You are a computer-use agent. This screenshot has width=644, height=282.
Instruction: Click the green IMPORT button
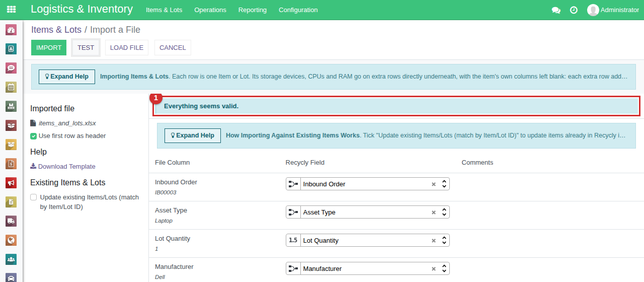(x=49, y=47)
